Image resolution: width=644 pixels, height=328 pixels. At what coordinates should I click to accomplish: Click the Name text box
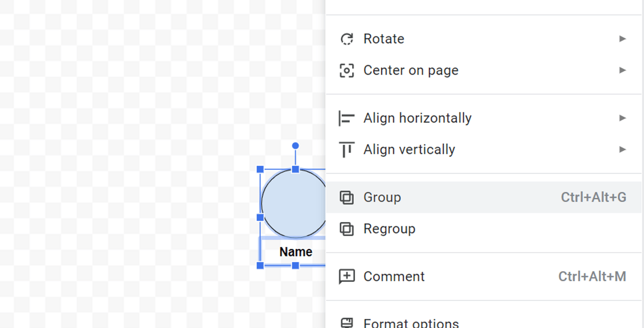point(296,252)
